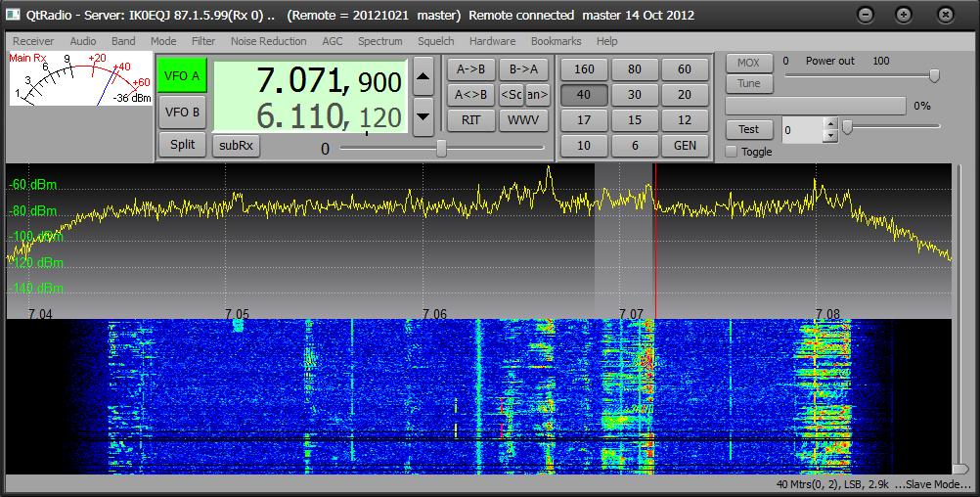The height and width of the screenshot is (497, 980).
Task: Open the Noise Reduction menu
Action: [268, 41]
